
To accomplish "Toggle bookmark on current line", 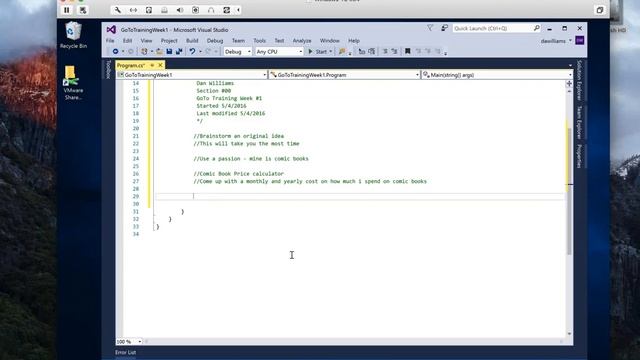I will tap(407, 52).
